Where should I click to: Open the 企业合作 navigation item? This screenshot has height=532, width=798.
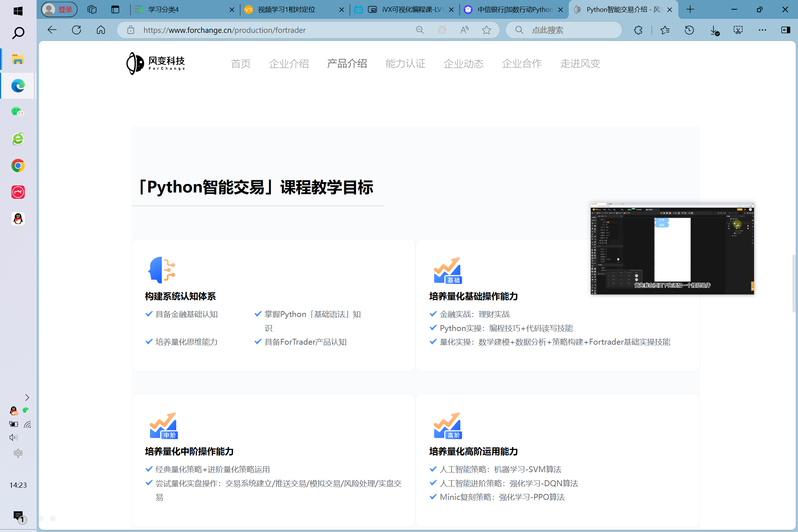[522, 64]
